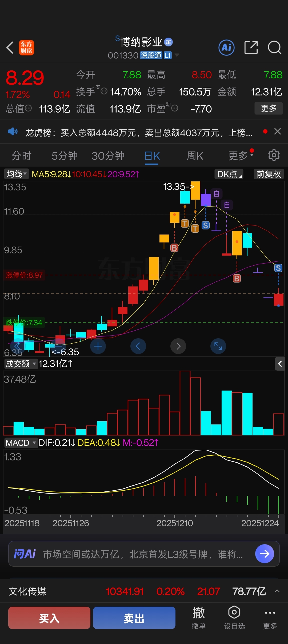Image resolution: width=288 pixels, height=644 pixels.
Task: Open the 前复权 adjustment selector
Action: [269, 174]
